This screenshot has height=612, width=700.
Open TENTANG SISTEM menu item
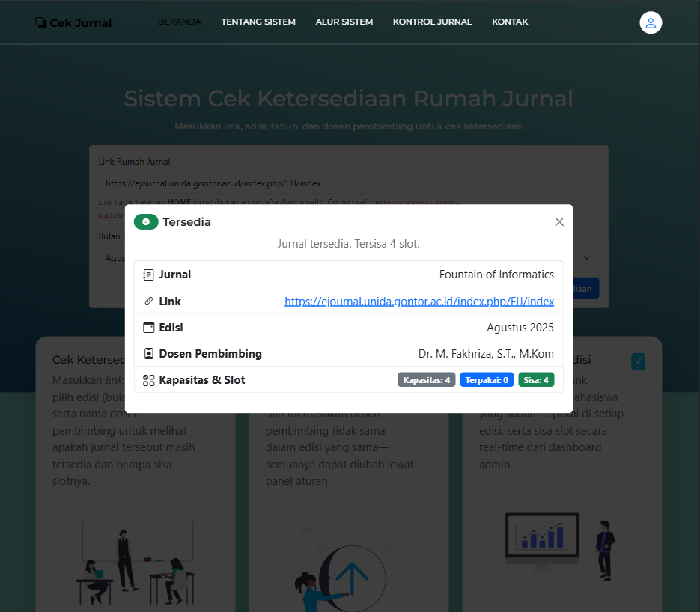(258, 22)
